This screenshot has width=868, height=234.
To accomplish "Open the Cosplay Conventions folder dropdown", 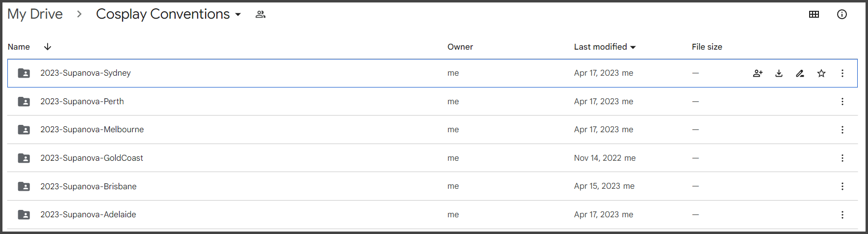I will click(x=238, y=15).
